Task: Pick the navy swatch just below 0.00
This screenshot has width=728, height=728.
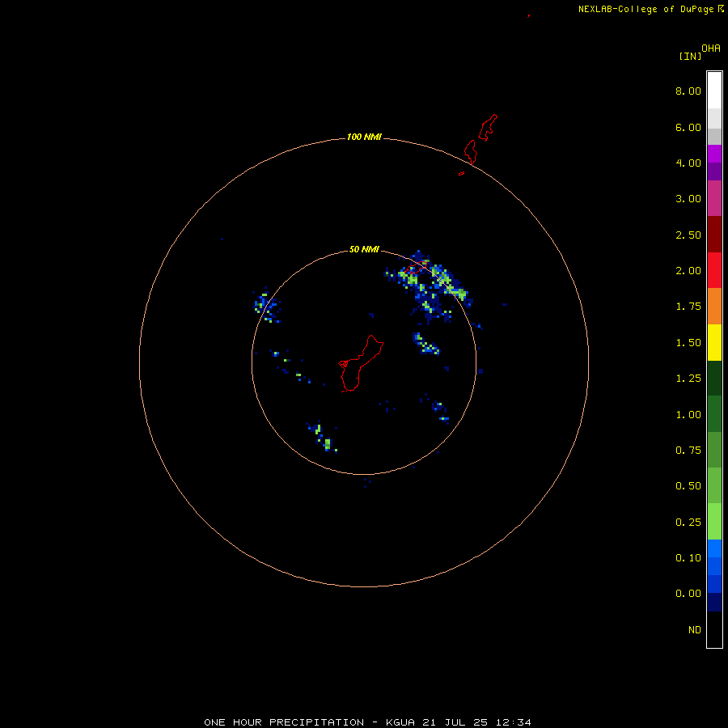Action: coord(714,603)
